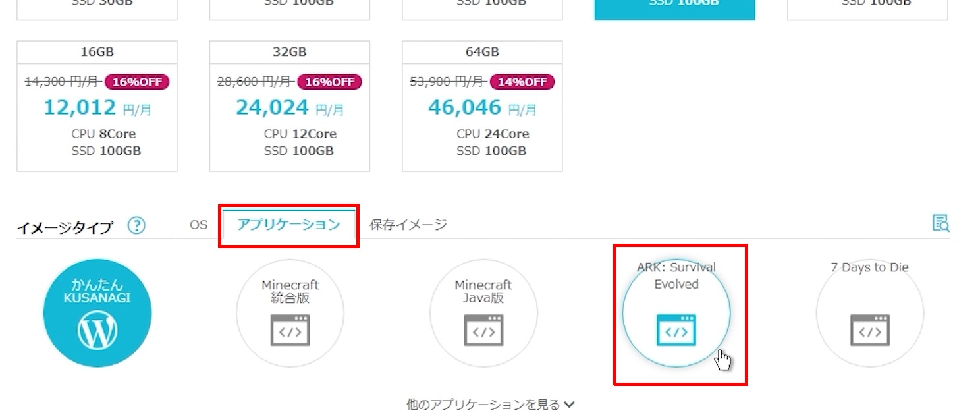The width and height of the screenshot is (980, 419).
Task: Click the 14%OFF badge on 64GB plan
Action: coord(522,82)
